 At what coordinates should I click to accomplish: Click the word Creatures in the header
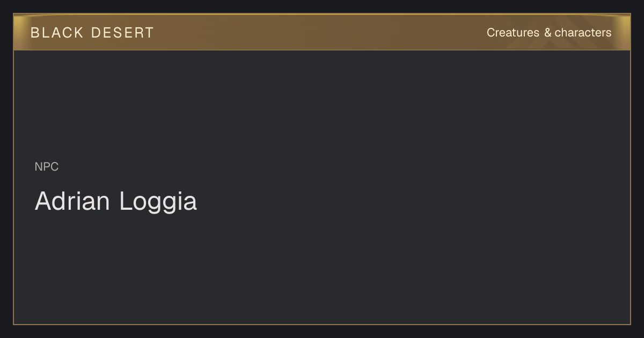(x=513, y=33)
